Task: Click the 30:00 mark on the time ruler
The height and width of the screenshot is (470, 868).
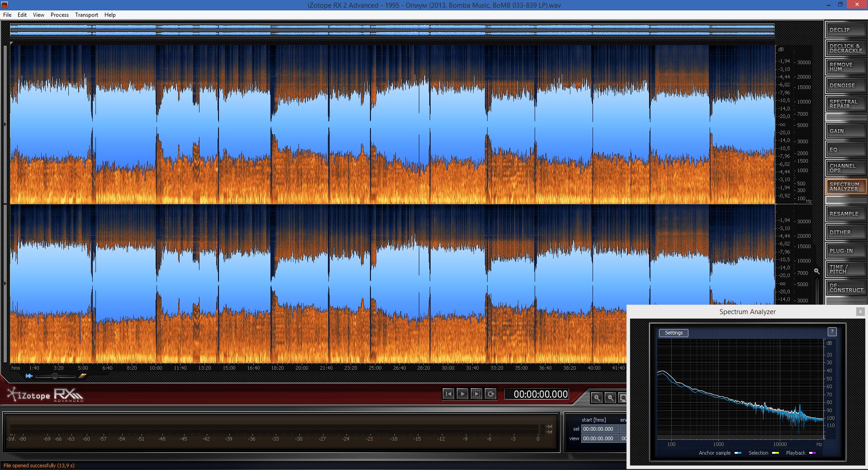Action: 448,368
